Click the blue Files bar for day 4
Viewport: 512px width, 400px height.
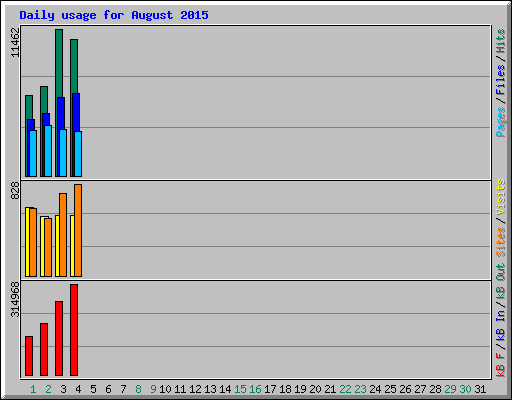click(76, 112)
